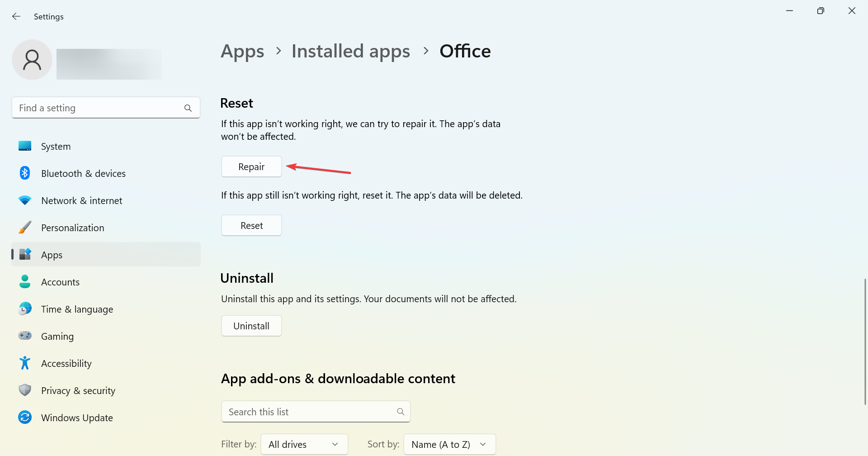Open Bluetooth & devices settings

click(106, 173)
